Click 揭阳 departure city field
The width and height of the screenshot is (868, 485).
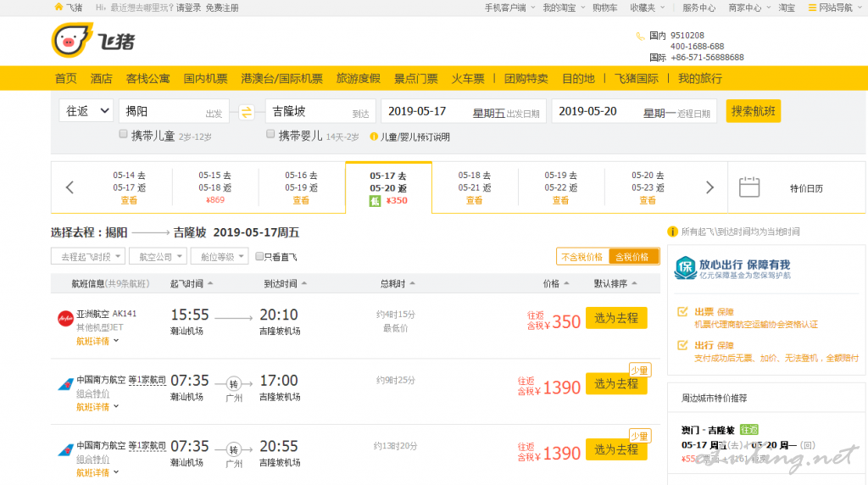point(174,111)
